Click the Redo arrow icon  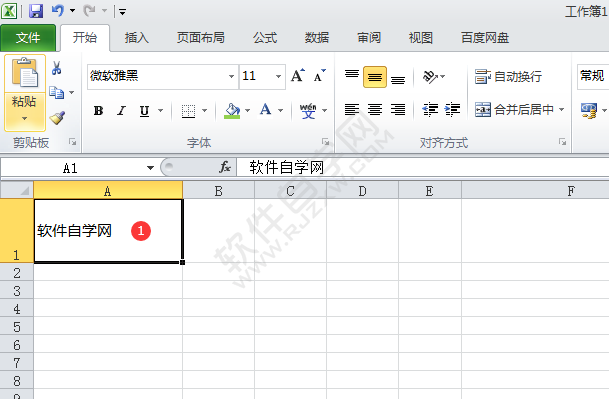89,10
